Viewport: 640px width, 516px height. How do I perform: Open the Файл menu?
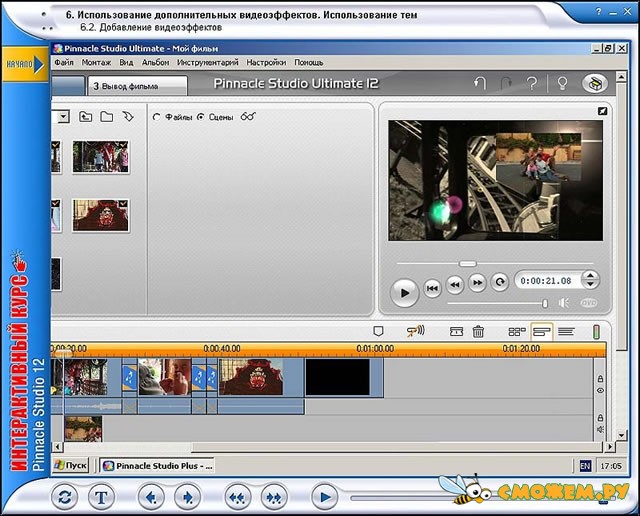[64, 62]
